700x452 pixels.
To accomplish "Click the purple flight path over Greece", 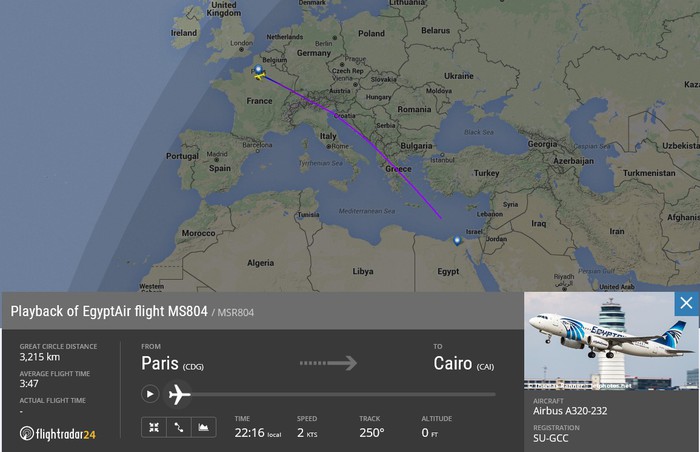I will tap(391, 164).
